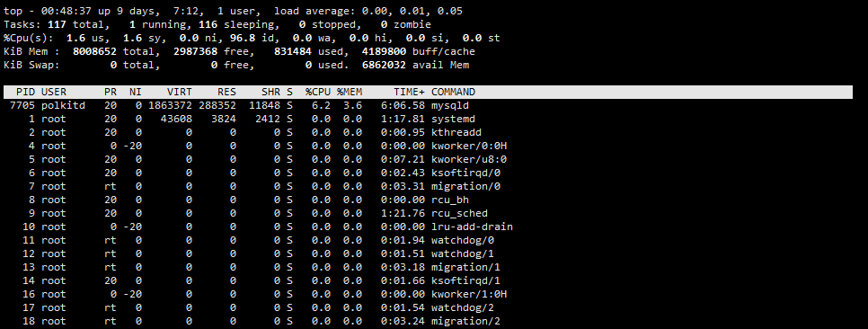
Task: Click lru-add-drain command name
Action: click(472, 227)
